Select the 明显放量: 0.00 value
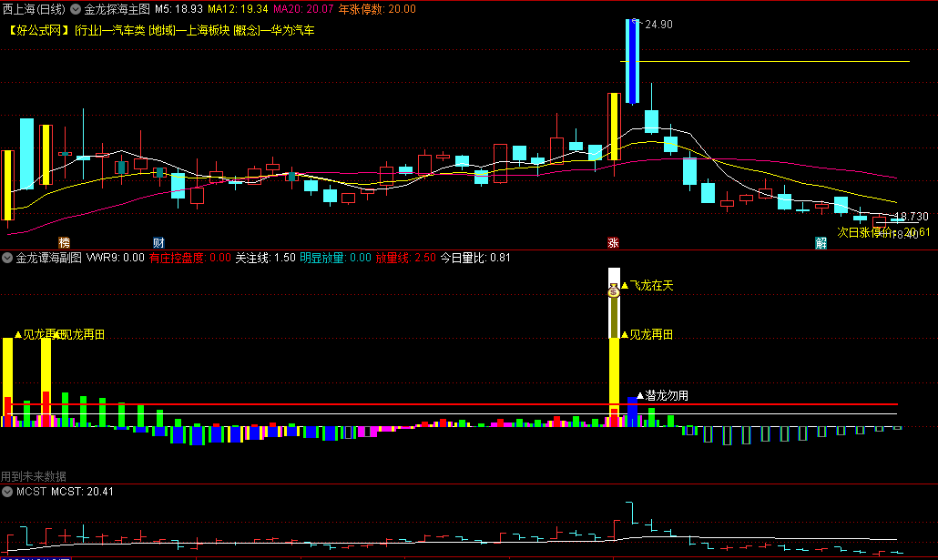Image resolution: width=938 pixels, height=560 pixels. (x=335, y=258)
